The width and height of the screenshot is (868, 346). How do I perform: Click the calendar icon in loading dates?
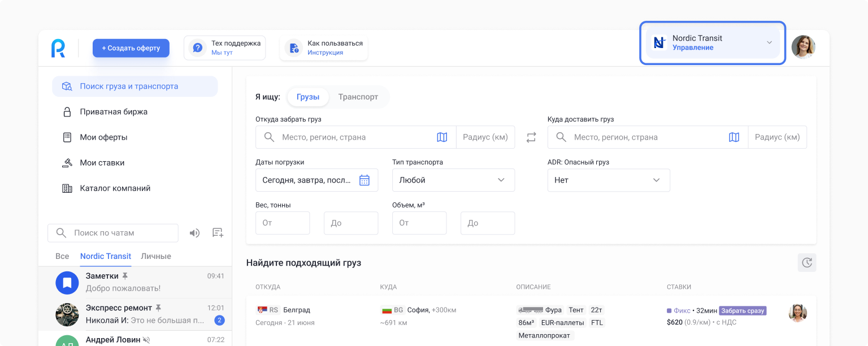click(x=364, y=180)
